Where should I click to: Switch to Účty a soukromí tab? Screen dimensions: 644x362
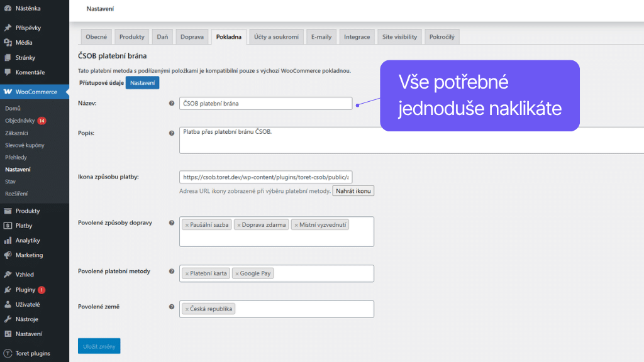(x=277, y=36)
